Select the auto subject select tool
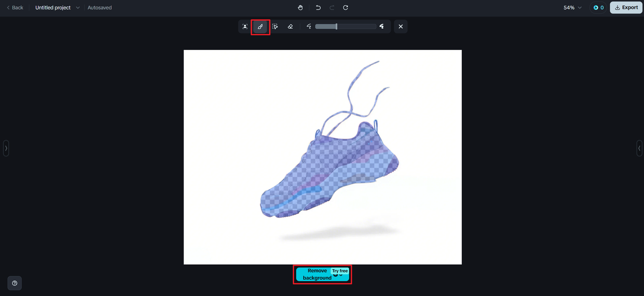This screenshot has width=644, height=296. (245, 27)
